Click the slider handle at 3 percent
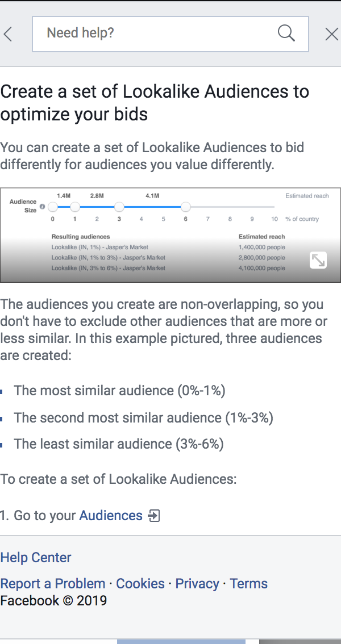The image size is (341, 644). tap(119, 207)
